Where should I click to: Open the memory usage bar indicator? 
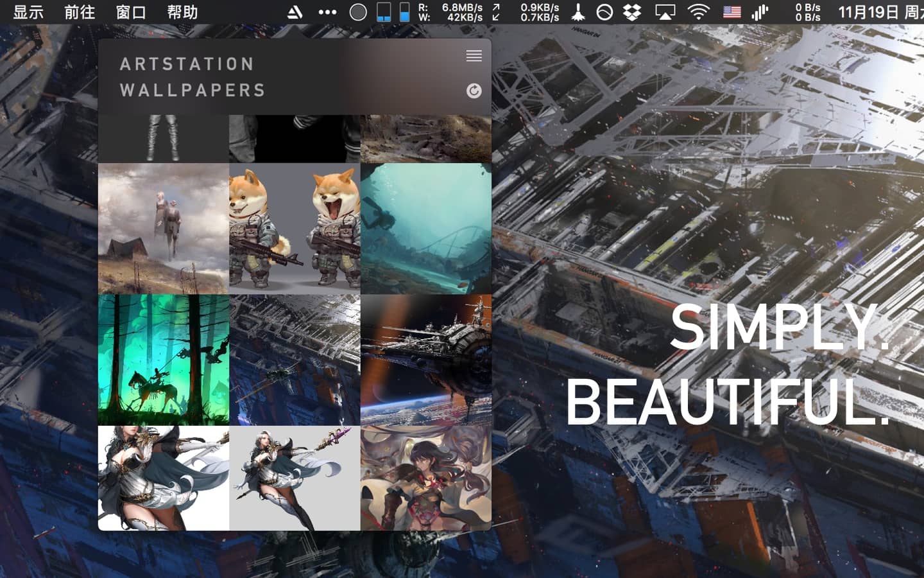384,12
